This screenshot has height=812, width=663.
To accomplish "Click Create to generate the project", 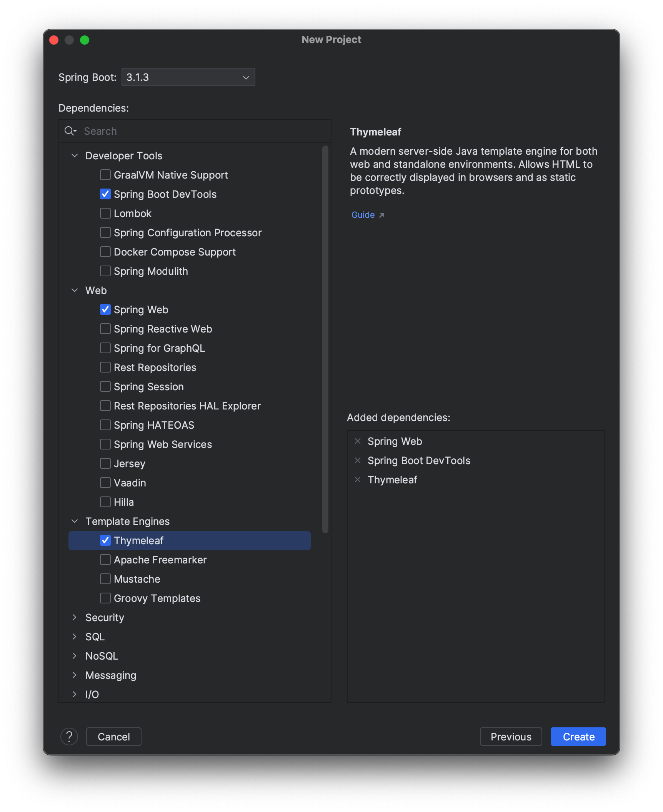I will [578, 737].
